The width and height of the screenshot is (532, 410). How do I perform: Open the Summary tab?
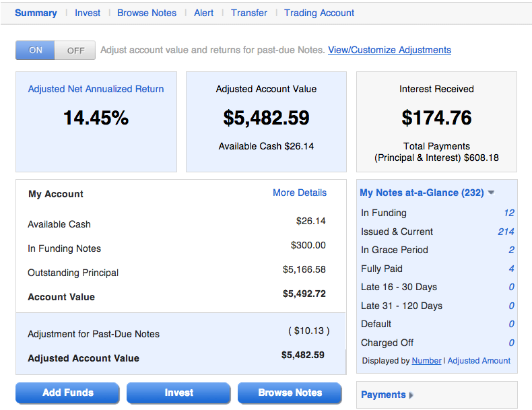(36, 13)
